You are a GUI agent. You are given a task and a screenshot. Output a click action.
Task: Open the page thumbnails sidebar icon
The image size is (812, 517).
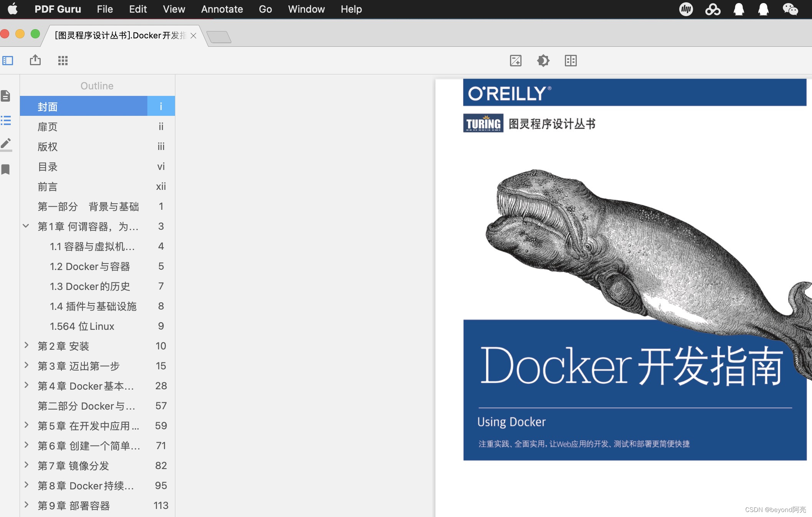tap(6, 96)
